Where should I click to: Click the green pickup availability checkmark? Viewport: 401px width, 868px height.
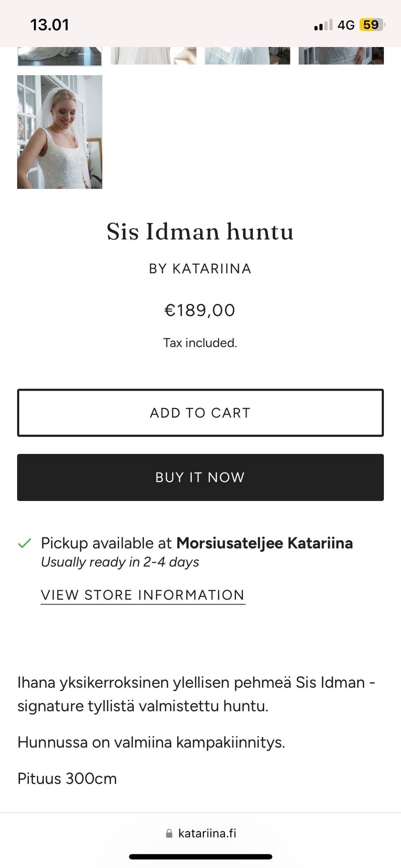tap(25, 543)
